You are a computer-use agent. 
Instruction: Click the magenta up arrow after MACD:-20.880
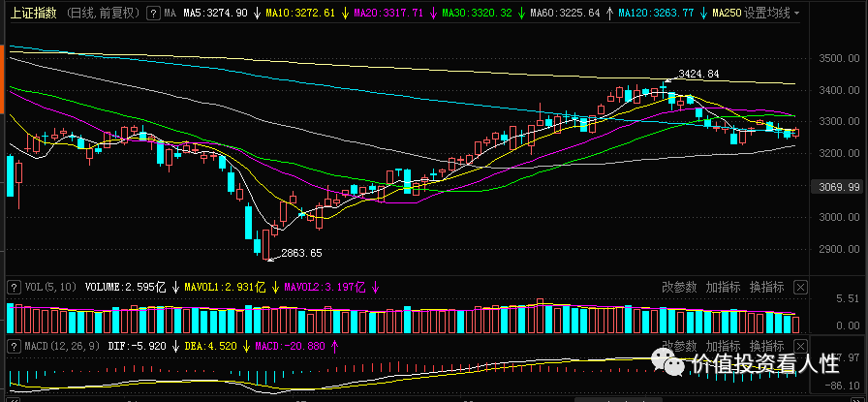[334, 347]
